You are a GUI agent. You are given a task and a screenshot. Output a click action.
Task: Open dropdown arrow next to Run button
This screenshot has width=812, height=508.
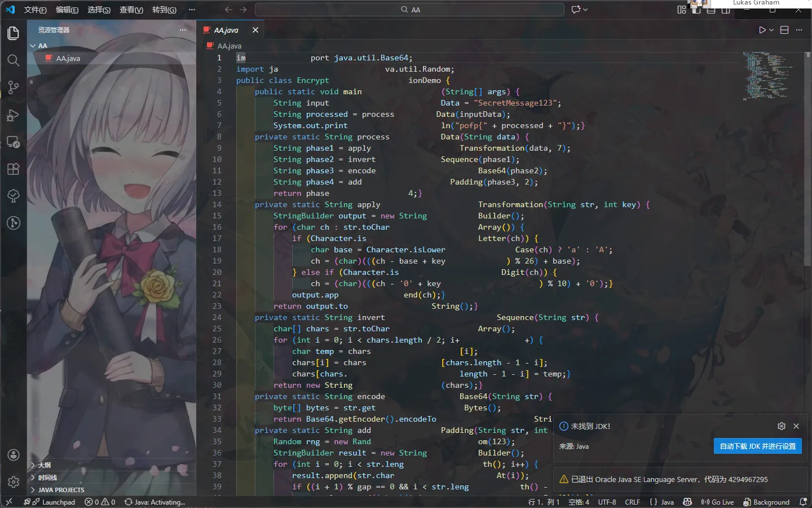pyautogui.click(x=771, y=30)
